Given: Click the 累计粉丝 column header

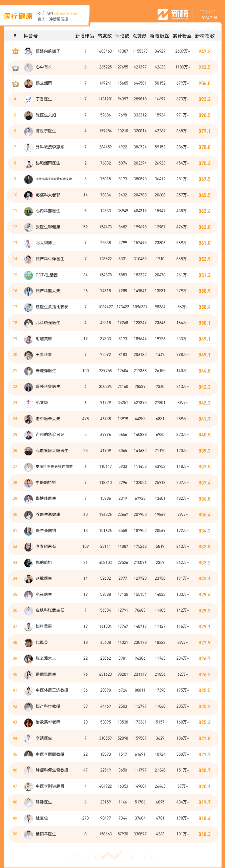Looking at the screenshot, I should pos(182,36).
